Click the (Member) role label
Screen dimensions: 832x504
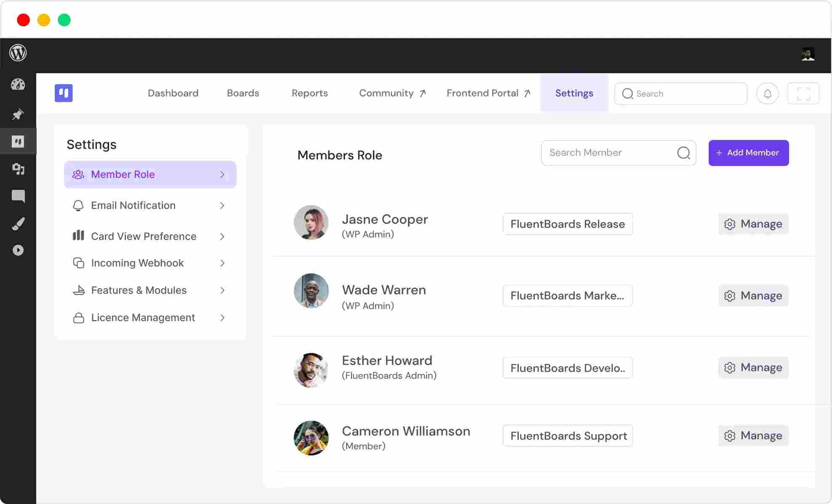coord(363,446)
